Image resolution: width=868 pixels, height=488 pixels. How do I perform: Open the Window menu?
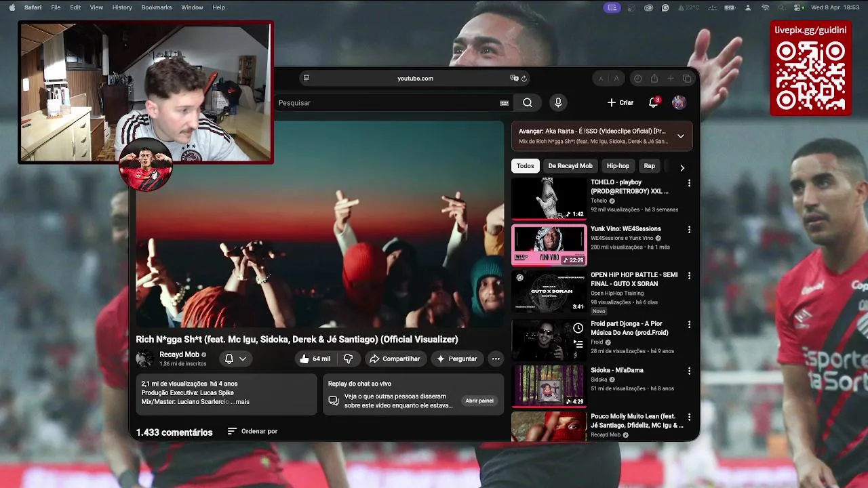pos(192,7)
